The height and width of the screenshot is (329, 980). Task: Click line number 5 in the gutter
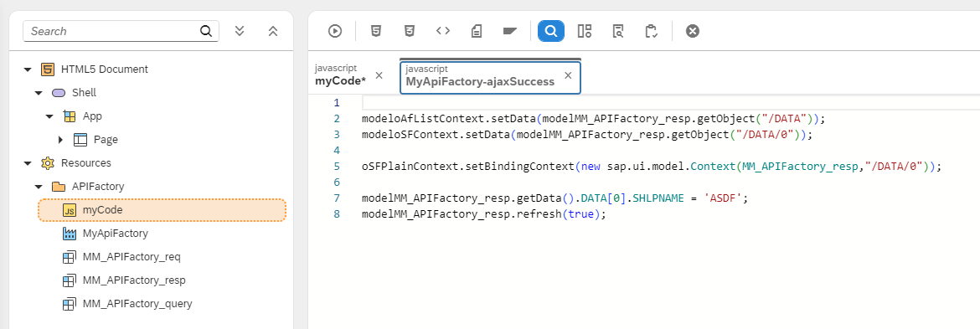[x=337, y=166]
